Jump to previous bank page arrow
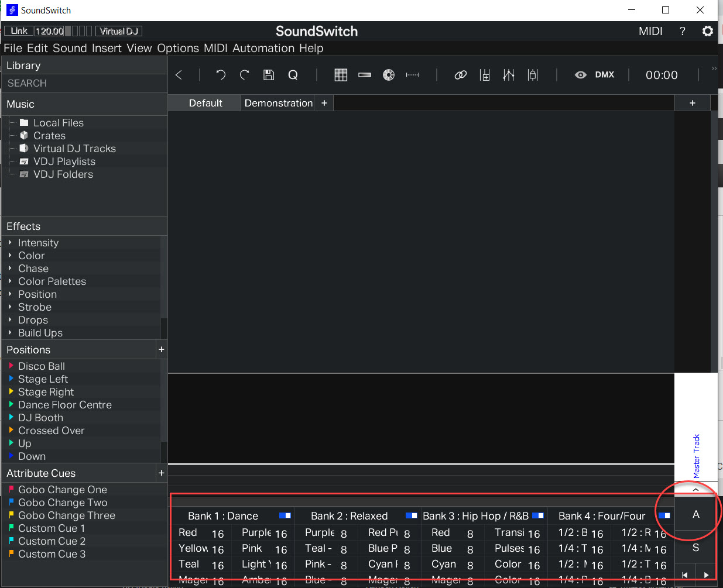Image resolution: width=723 pixels, height=588 pixels. coord(685,575)
